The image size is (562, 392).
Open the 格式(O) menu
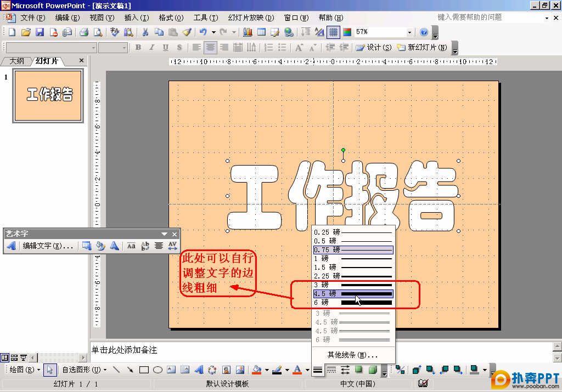[x=171, y=18]
